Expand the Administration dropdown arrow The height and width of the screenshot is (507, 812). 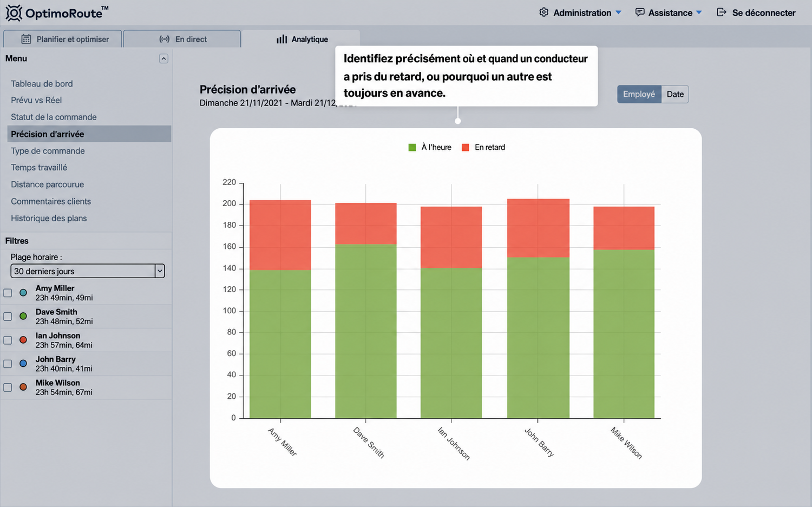coord(618,12)
